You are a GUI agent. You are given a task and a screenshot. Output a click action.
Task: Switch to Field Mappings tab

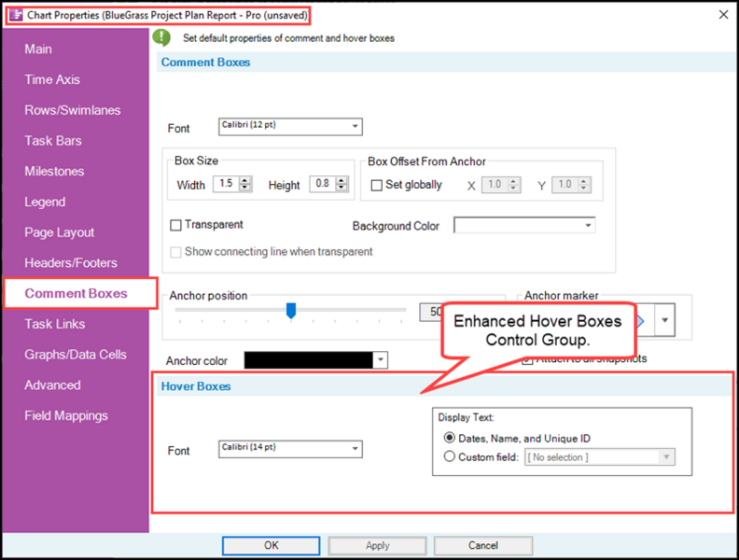66,415
